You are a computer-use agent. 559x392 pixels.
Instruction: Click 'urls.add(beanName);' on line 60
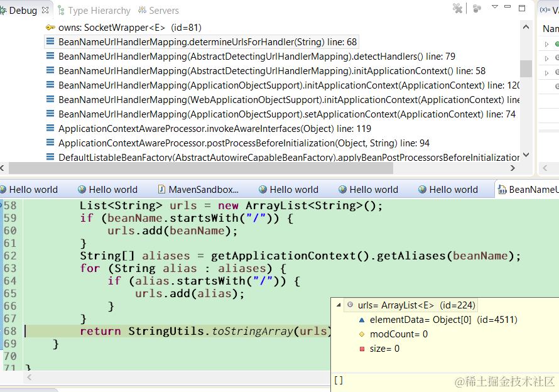click(173, 231)
